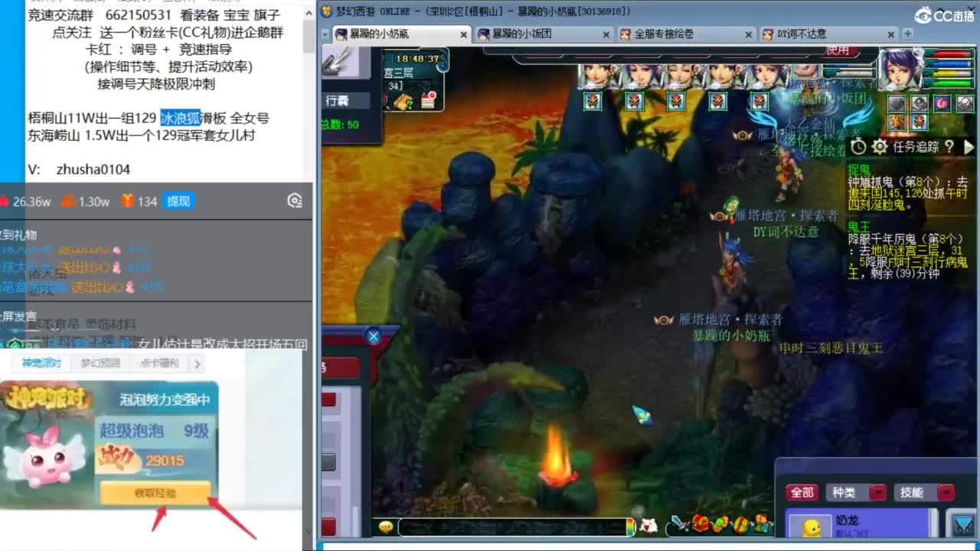980x551 pixels.
Task: Click the blue arrow button beside pet list
Action: click(x=962, y=523)
